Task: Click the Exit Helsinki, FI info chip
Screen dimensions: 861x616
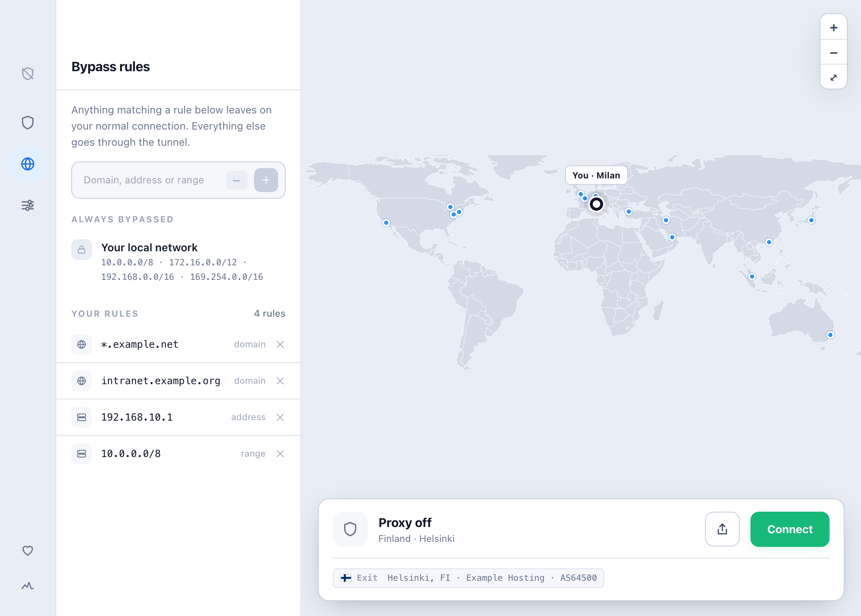Action: 469,578
